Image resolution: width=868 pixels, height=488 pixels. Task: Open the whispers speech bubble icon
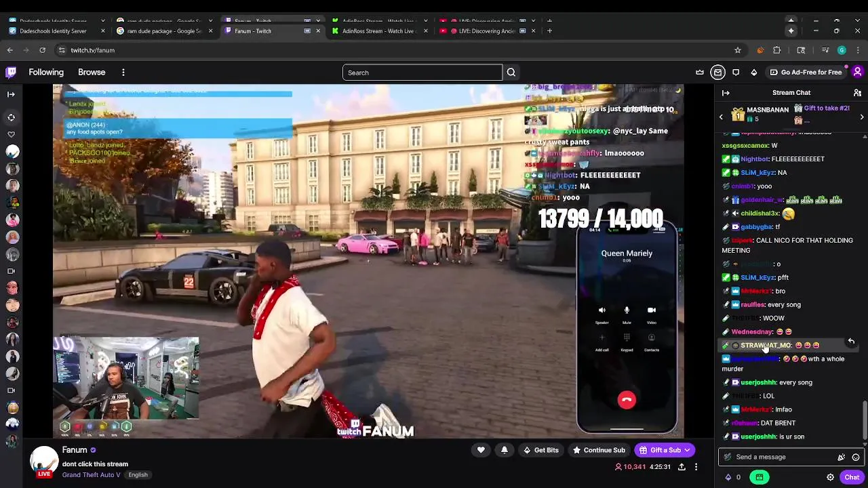coord(736,73)
